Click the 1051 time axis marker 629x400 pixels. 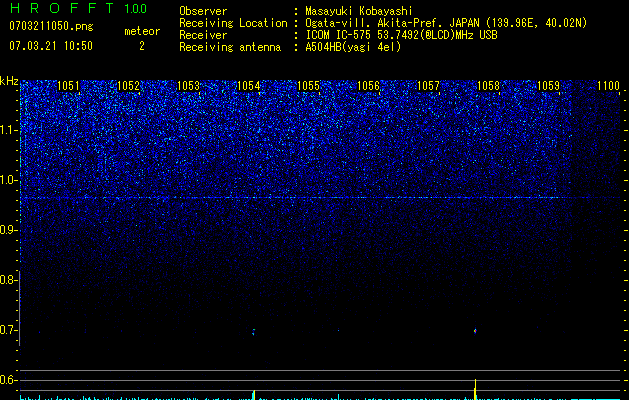point(69,86)
